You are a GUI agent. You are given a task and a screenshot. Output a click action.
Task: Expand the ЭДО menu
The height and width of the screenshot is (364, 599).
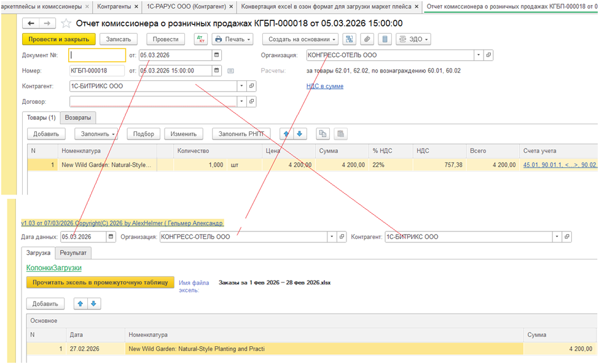[413, 39]
